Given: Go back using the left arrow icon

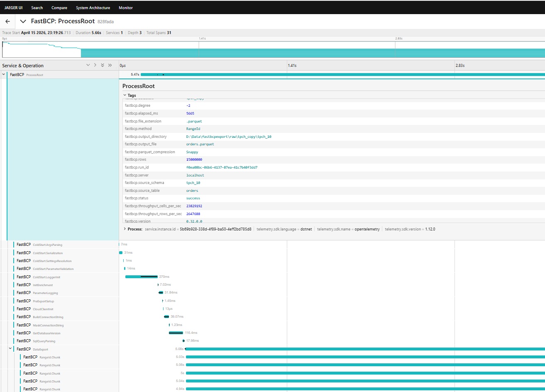Looking at the screenshot, I should 7,21.
